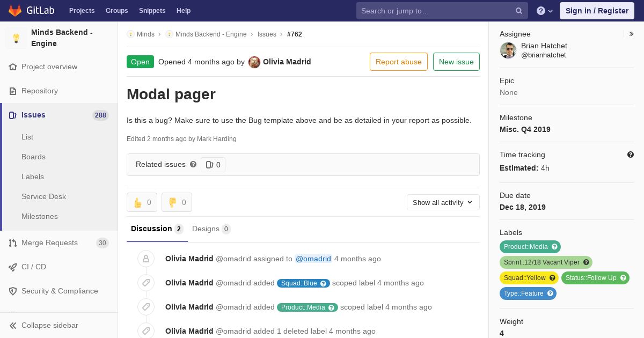Open Service Desk in the sidebar
The width and height of the screenshot is (644, 338).
tap(43, 196)
